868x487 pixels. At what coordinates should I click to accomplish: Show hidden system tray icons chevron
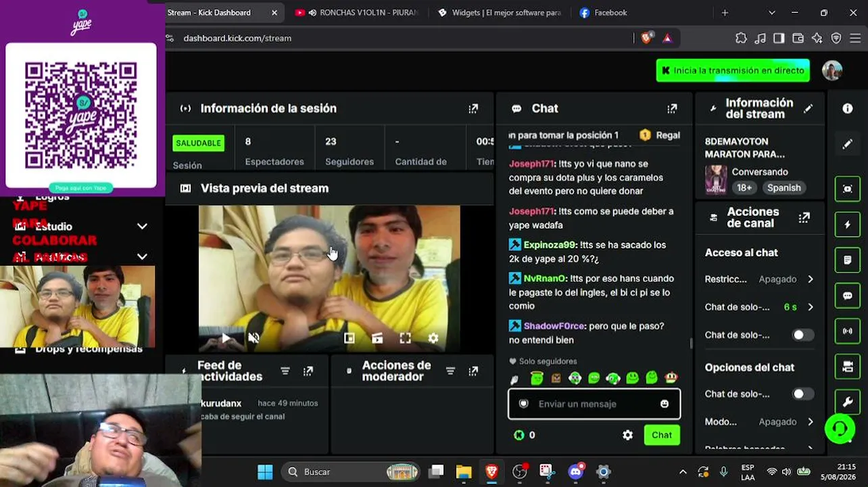683,472
